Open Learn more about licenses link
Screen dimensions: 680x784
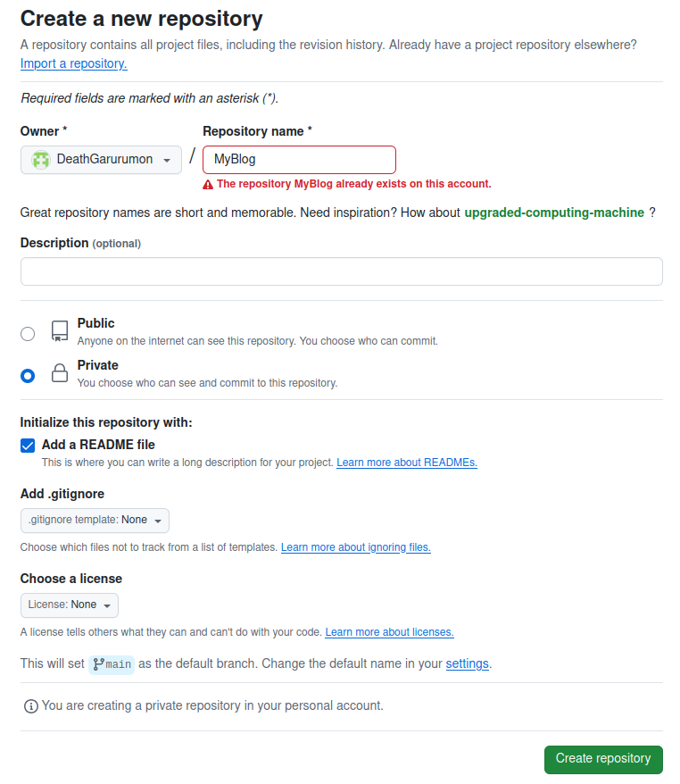point(389,632)
